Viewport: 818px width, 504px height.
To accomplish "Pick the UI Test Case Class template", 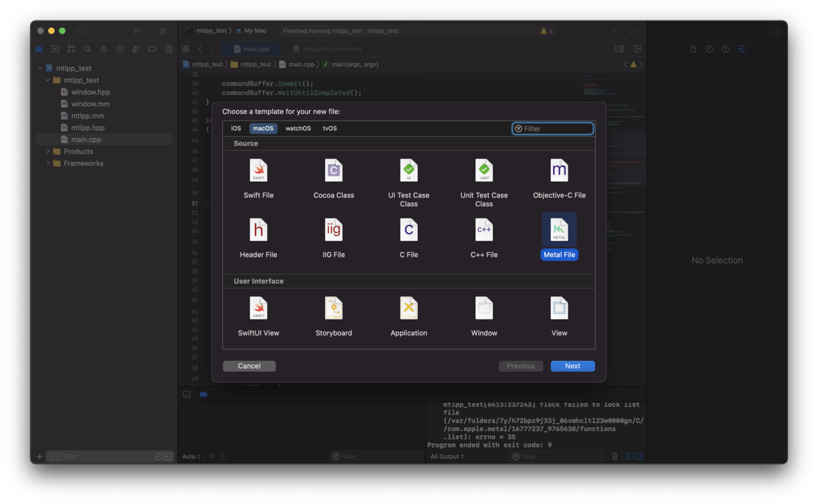I will click(409, 183).
